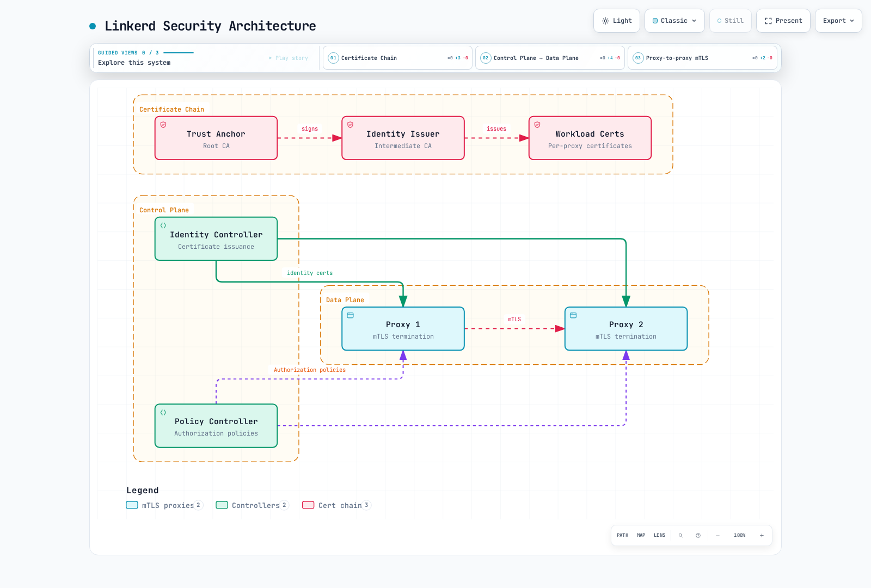This screenshot has height=588, width=871.
Task: Select the Workload Certs node
Action: point(590,138)
